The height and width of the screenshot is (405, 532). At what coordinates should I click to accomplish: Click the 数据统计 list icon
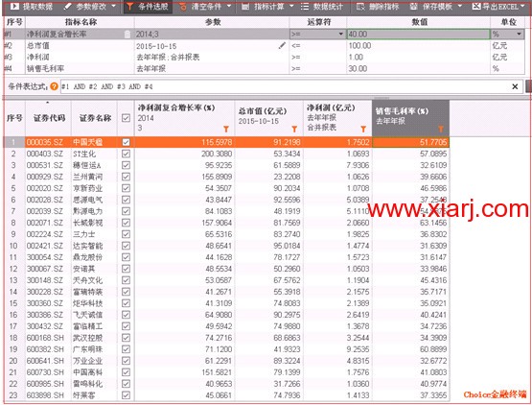(x=305, y=6)
